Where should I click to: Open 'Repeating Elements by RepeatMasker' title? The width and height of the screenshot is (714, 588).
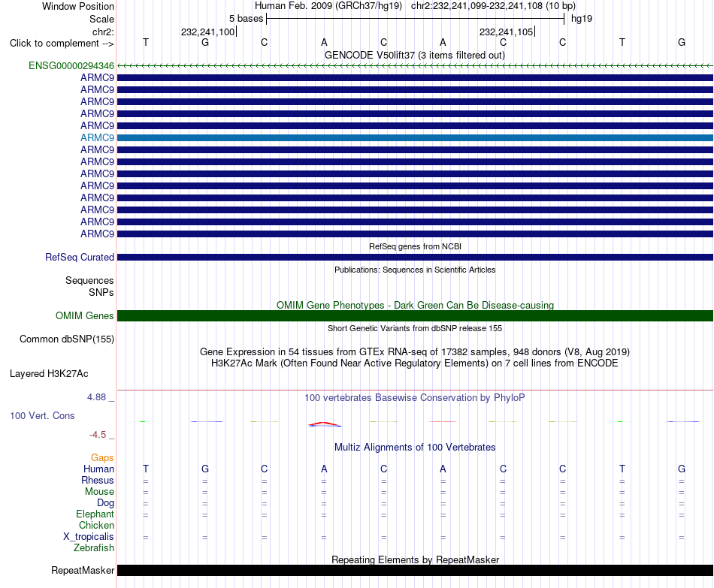[x=416, y=559]
